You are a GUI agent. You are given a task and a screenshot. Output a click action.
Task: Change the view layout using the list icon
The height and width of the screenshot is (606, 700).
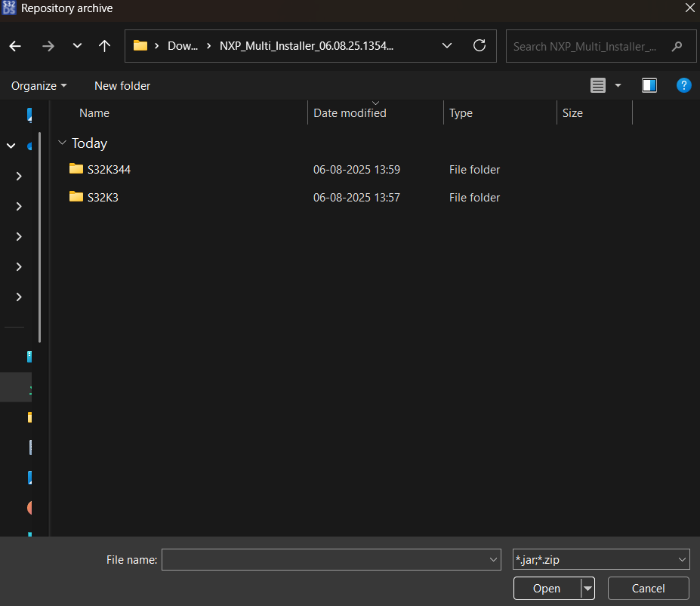598,85
